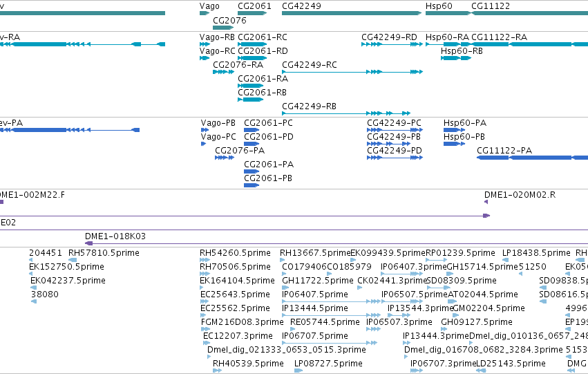588x374 pixels.
Task: Select the Vago gene label
Action: coord(209,6)
